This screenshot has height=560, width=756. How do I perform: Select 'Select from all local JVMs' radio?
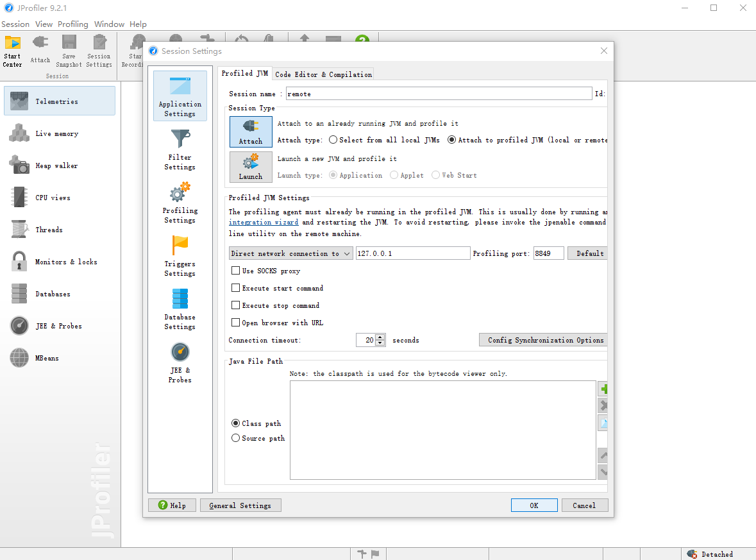pos(333,139)
